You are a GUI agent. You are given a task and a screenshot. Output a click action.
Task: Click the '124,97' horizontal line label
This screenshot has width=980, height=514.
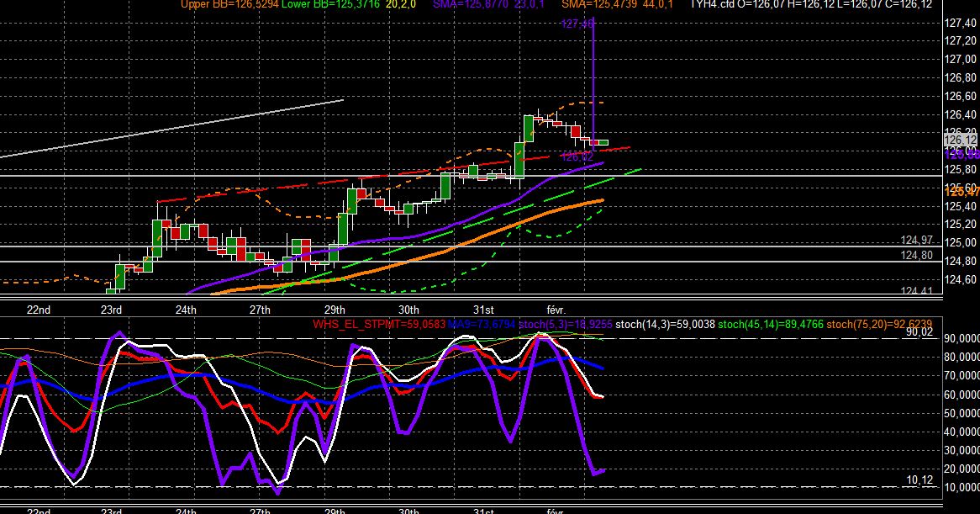pyautogui.click(x=916, y=240)
